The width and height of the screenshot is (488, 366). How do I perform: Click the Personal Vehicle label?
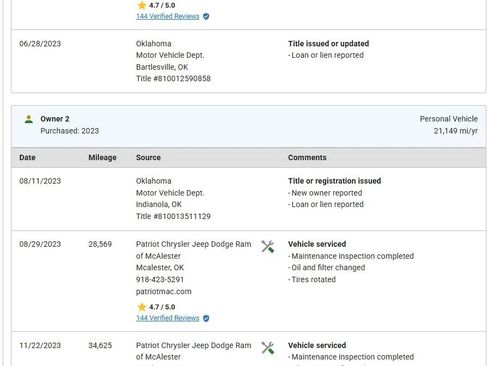[449, 119]
